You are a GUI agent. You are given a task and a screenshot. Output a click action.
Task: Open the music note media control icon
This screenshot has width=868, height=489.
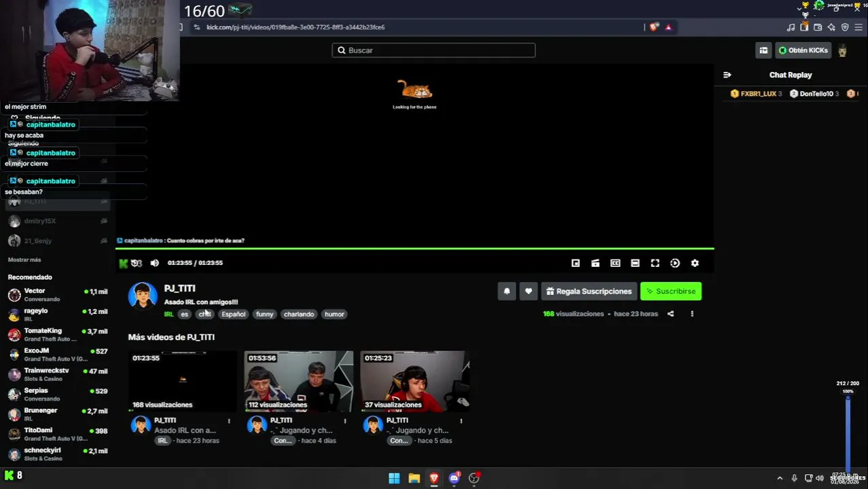791,27
